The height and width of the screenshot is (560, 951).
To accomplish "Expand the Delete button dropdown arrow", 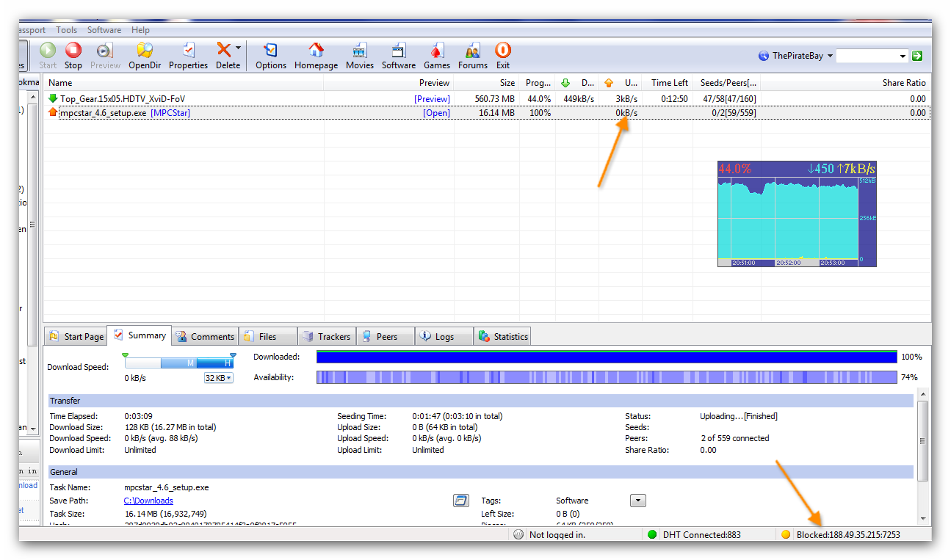I will coord(238,48).
